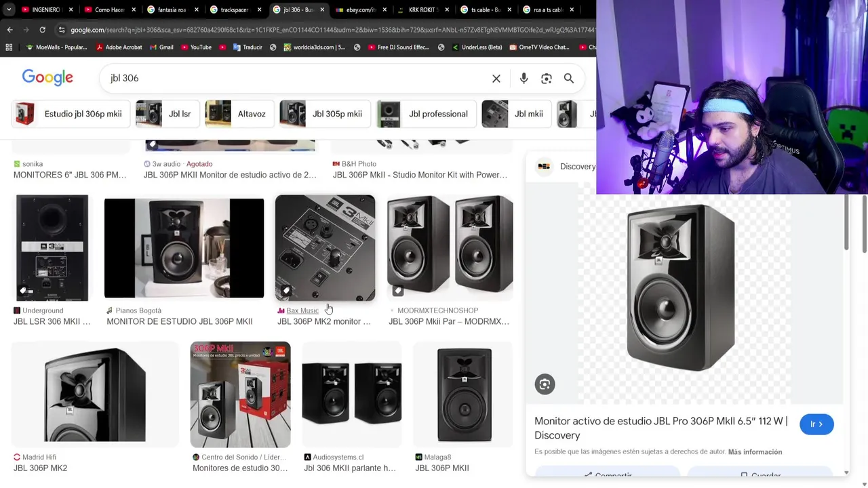Open the Audiosystems.cl speaker pair image

[351, 393]
